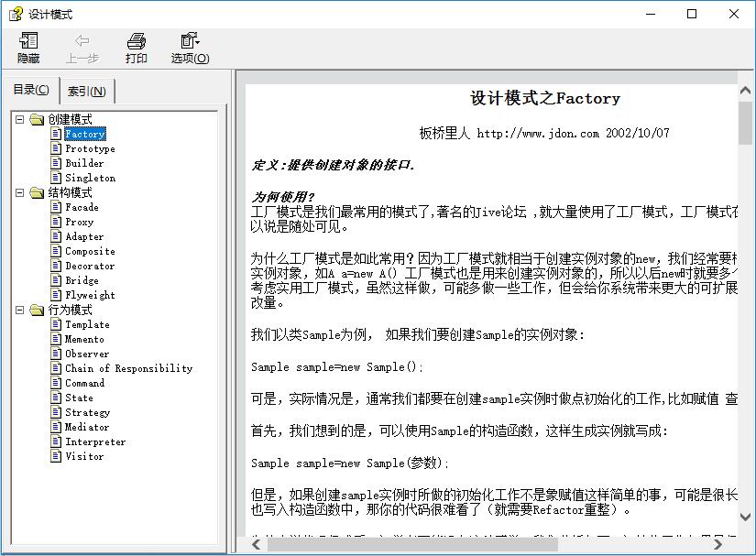
Task: Click the page icon beside Proxy
Action: pyautogui.click(x=57, y=222)
